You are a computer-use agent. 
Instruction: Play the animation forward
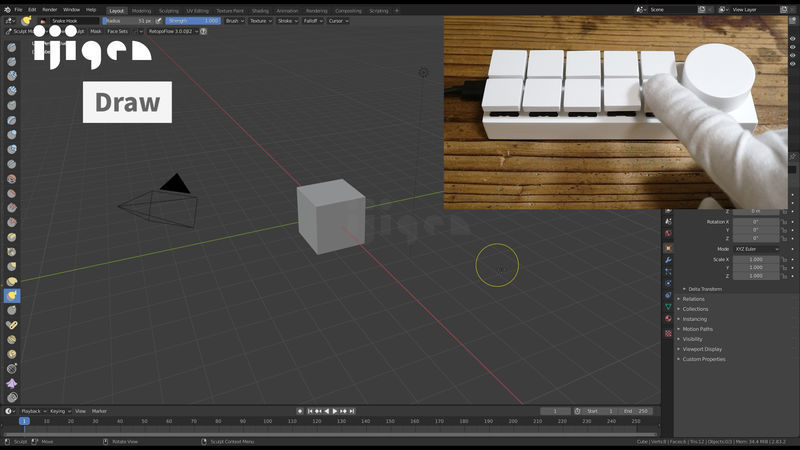click(335, 411)
